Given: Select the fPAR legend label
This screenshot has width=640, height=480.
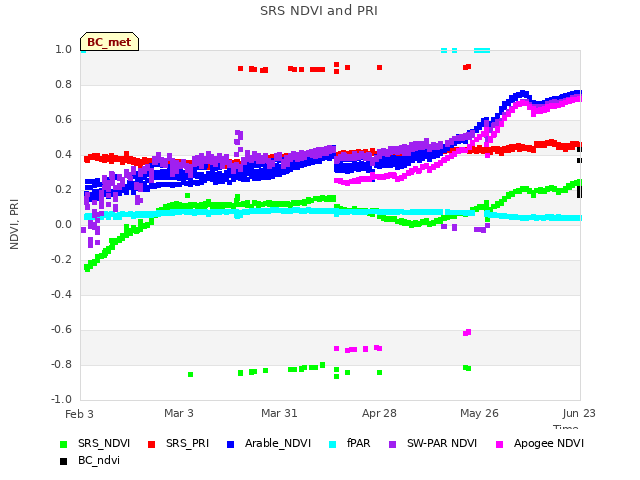Looking at the screenshot, I should (359, 444).
